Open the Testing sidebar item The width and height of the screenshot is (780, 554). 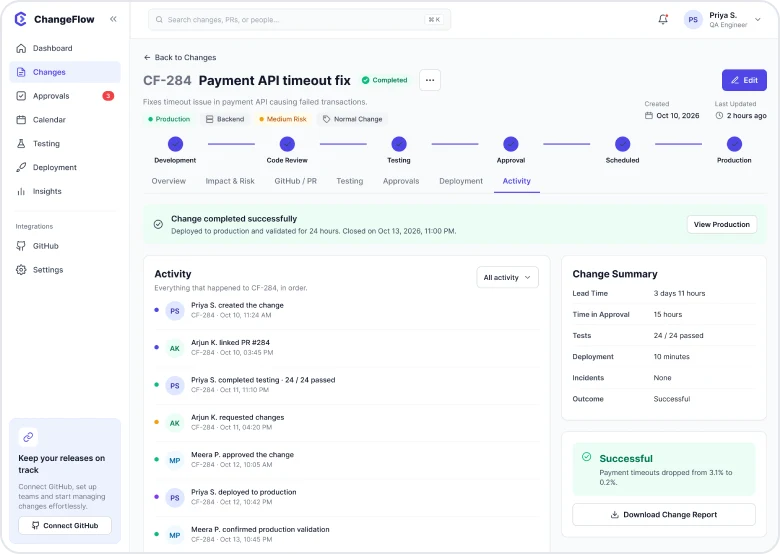(x=65, y=144)
